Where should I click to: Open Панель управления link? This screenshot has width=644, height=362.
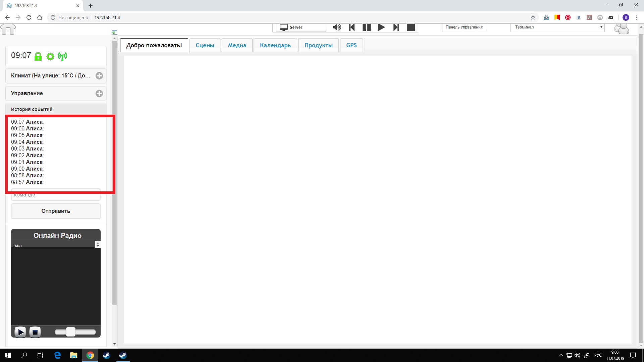(x=464, y=27)
